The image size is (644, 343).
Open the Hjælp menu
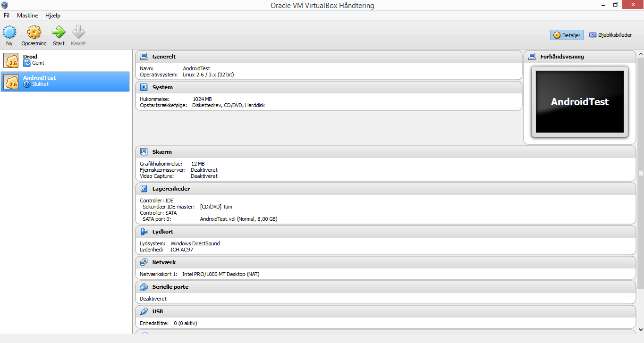[53, 16]
